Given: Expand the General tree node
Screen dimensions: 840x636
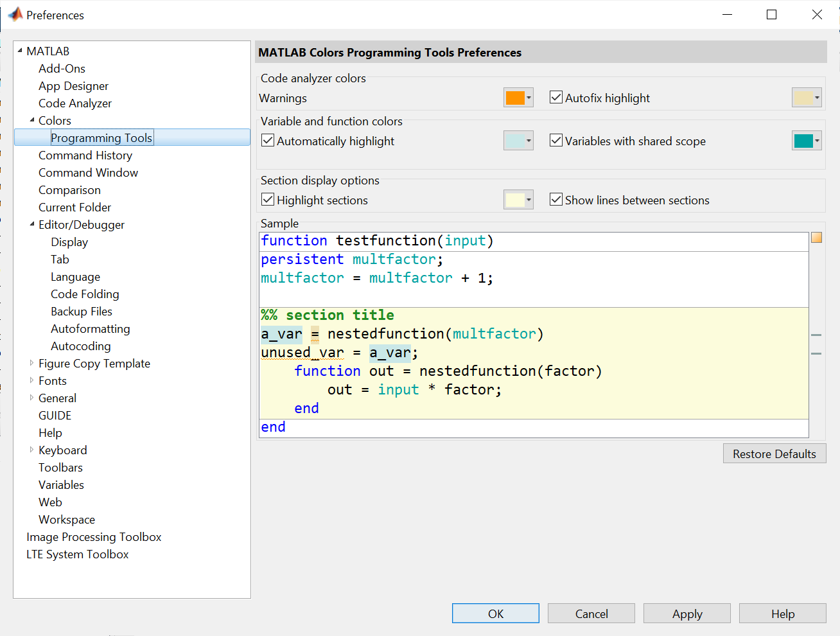Looking at the screenshot, I should point(32,398).
